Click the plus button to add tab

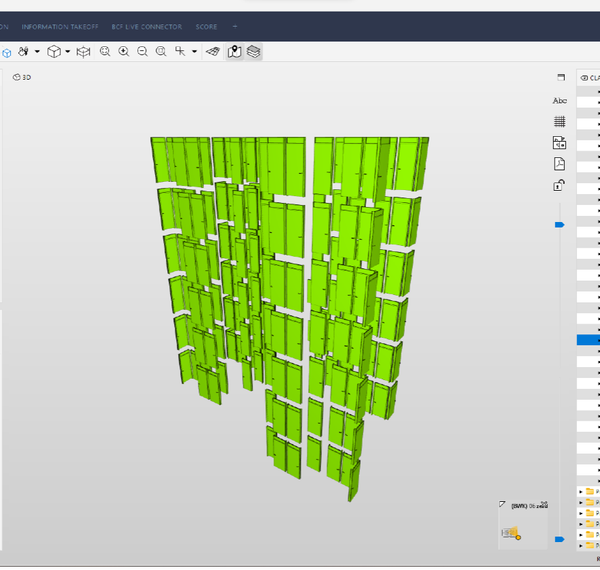point(235,26)
